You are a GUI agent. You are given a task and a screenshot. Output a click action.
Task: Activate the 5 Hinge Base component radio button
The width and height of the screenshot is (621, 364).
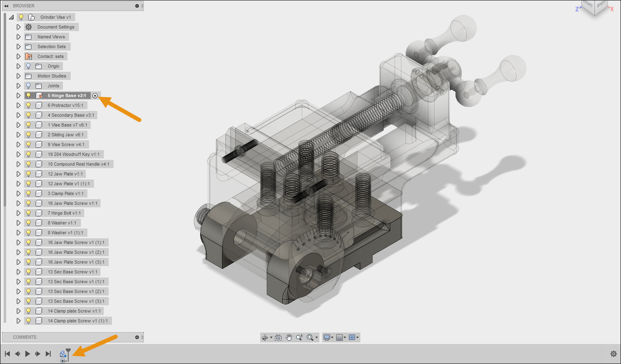coord(95,95)
